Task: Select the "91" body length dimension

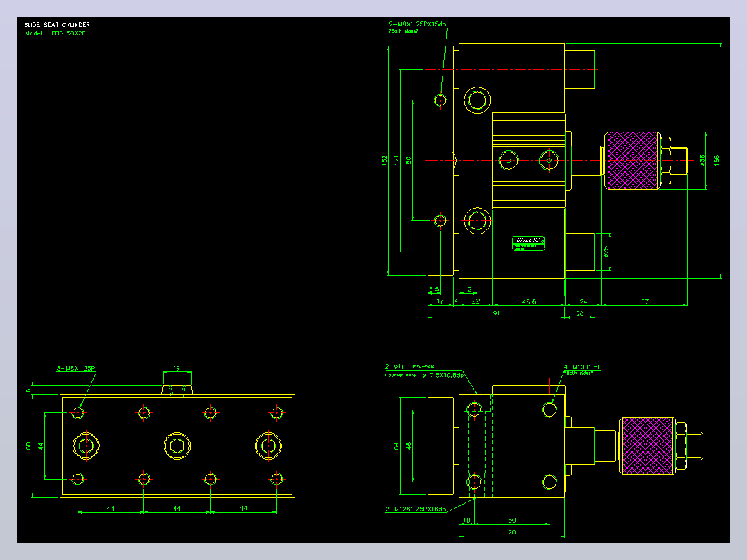Action: point(496,313)
